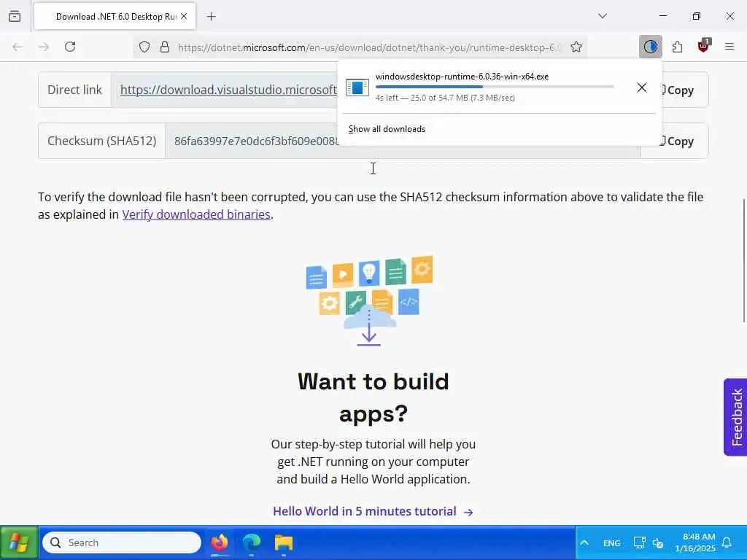Cancel the runtime download with X
747x560 pixels.
tap(642, 87)
